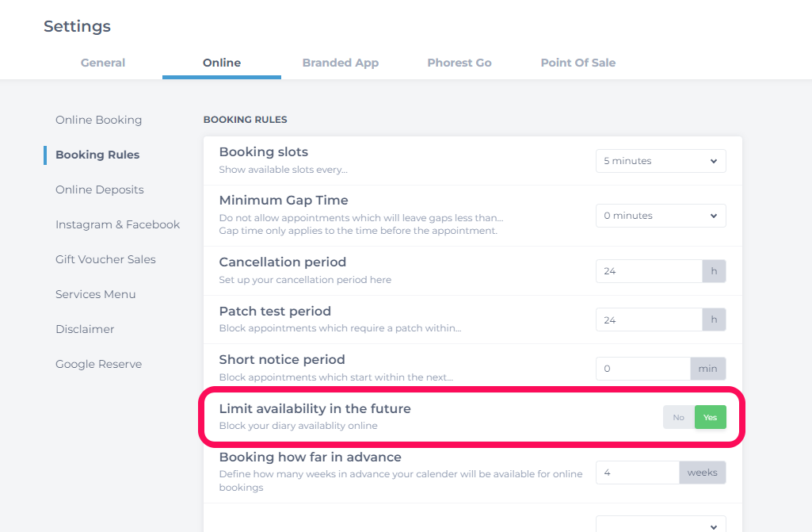This screenshot has height=532, width=812.
Task: Click the Patch test period field
Action: pos(649,320)
